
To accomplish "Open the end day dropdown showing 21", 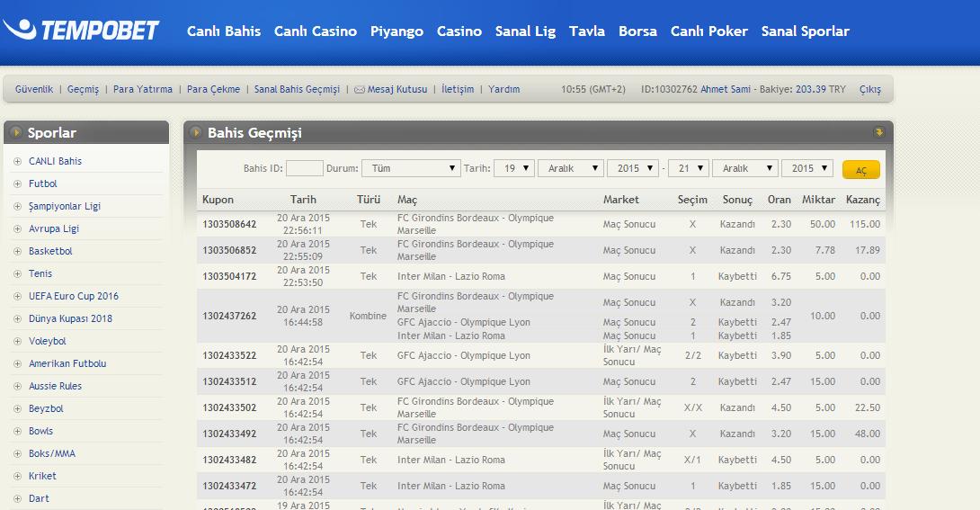I will [x=688, y=168].
